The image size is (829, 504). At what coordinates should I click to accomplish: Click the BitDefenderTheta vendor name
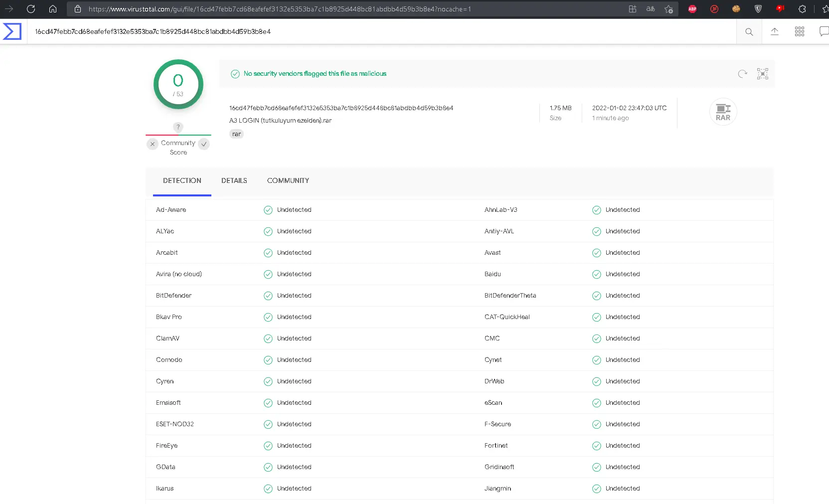pyautogui.click(x=510, y=296)
